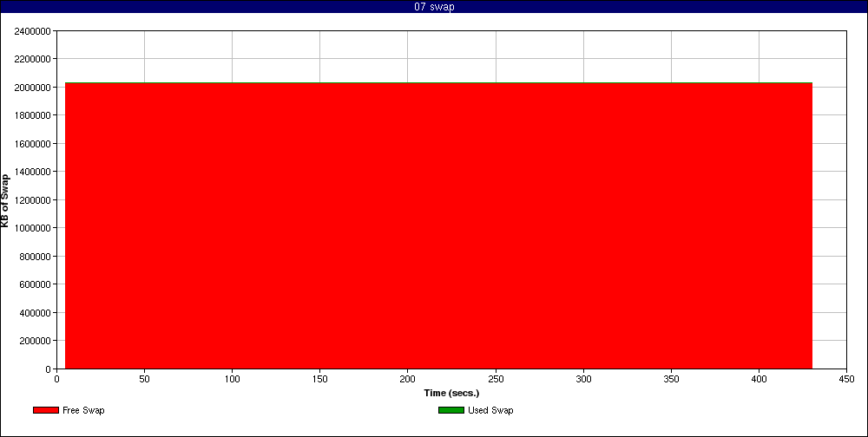This screenshot has width=868, height=437.
Task: Click the 200 x-axis tick label
Action: [x=407, y=380]
